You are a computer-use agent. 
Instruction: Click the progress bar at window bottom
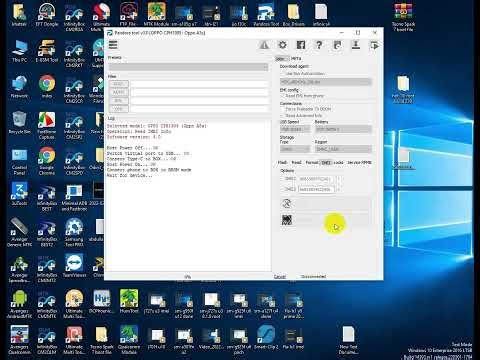[x=188, y=277]
